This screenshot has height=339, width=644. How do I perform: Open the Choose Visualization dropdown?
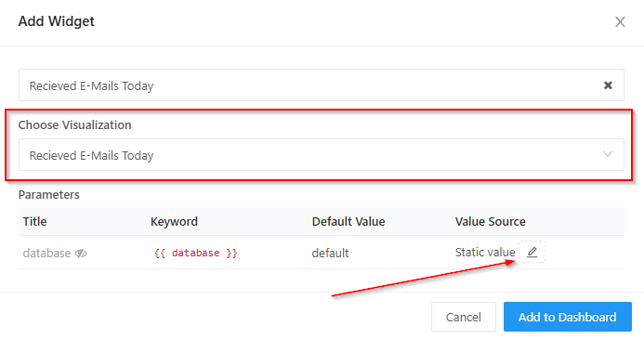[x=322, y=155]
